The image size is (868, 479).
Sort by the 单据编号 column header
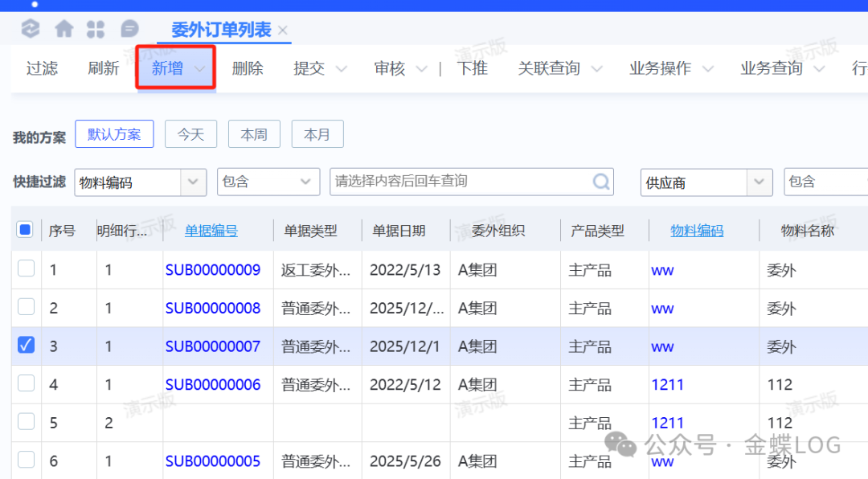(211, 231)
